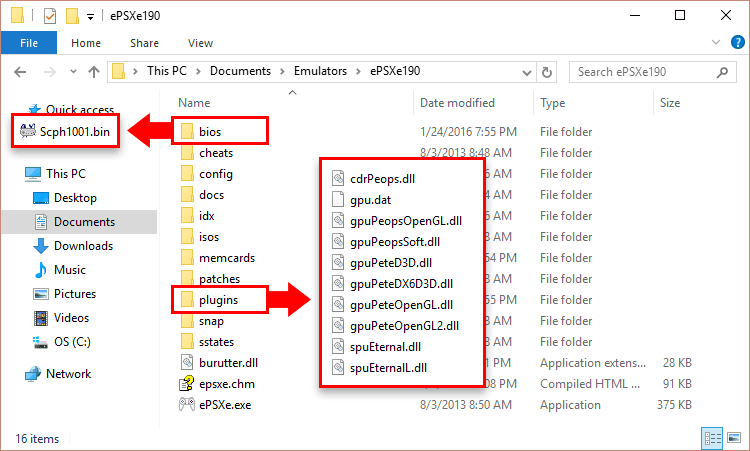Click the Refresh button in address bar

pyautogui.click(x=549, y=72)
